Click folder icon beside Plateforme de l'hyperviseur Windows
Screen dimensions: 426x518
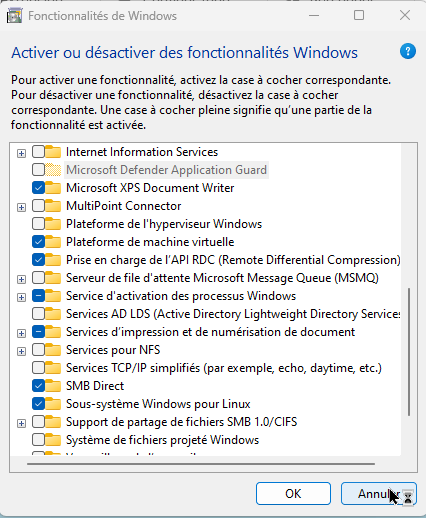point(53,224)
